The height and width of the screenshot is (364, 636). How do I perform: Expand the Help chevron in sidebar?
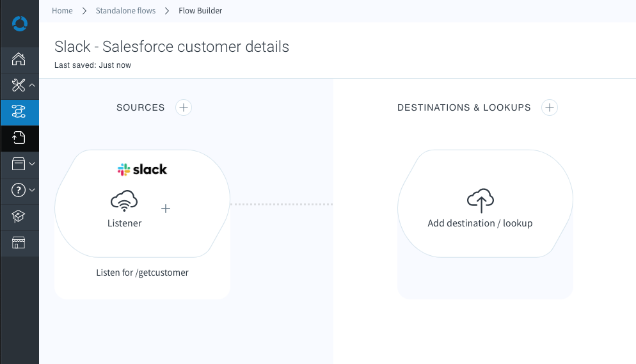[32, 190]
